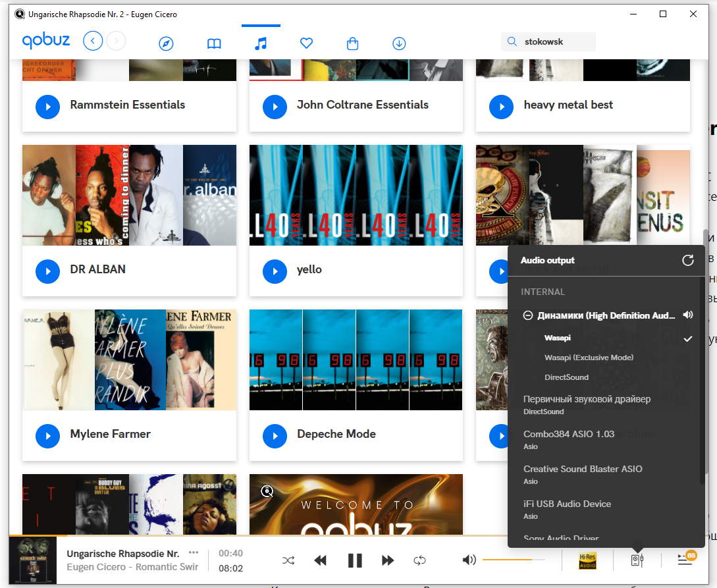
Task: Open the yello playlist title
Action: (x=309, y=270)
